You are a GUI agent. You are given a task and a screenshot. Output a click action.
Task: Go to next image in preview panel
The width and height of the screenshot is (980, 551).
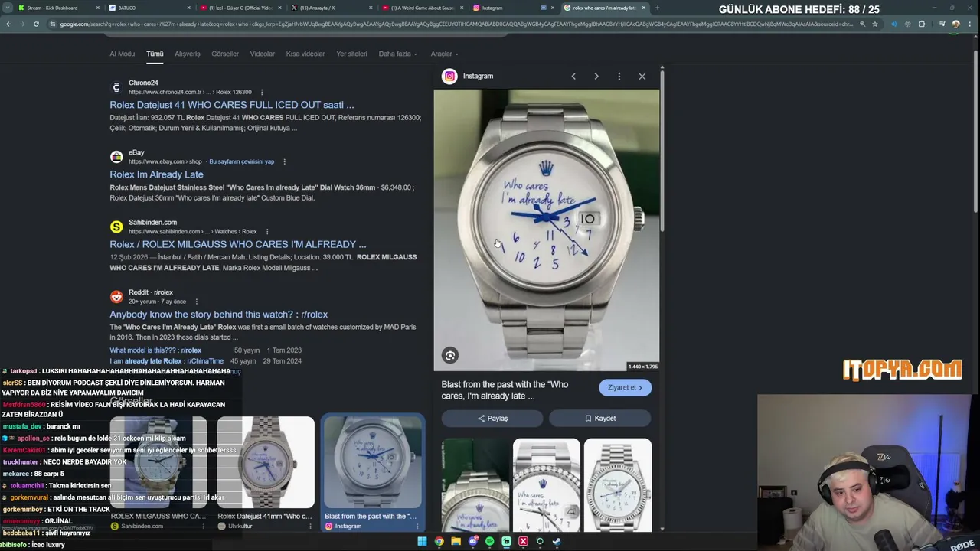click(x=596, y=77)
